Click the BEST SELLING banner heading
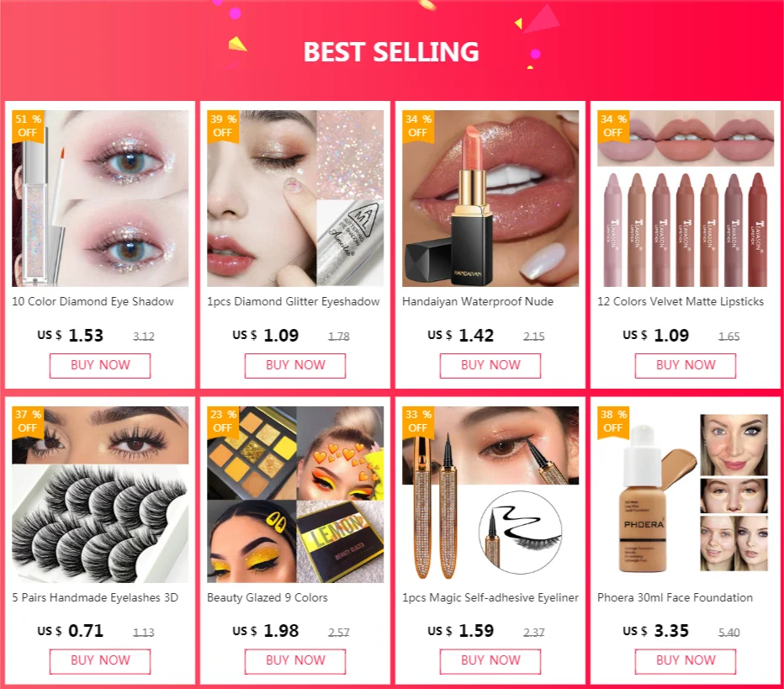 [x=391, y=52]
